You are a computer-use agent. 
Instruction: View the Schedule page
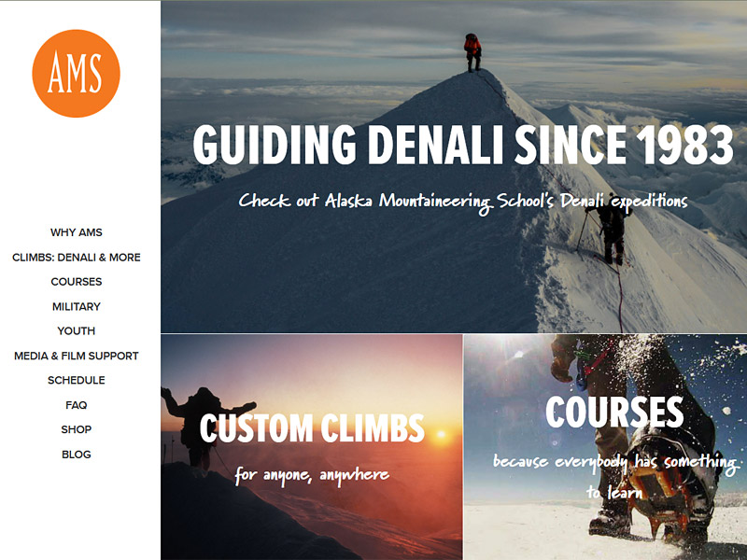[77, 380]
